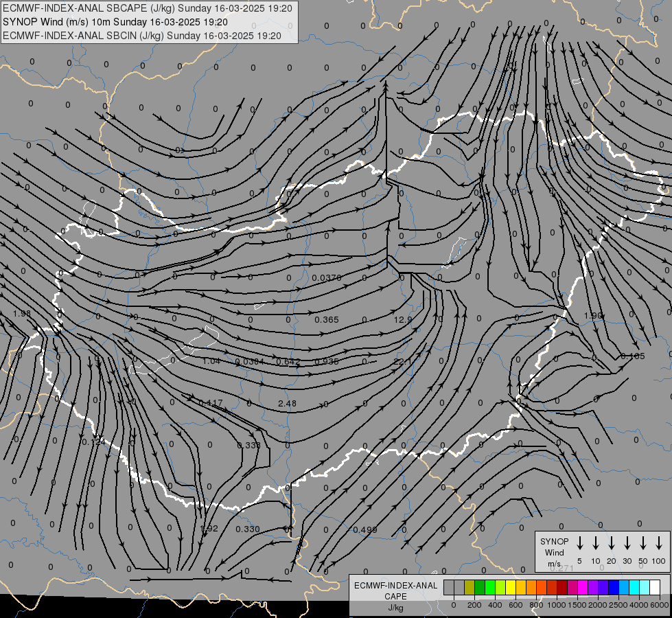Click the 400 tick label on CAPE scale
This screenshot has height=618, width=672.
tap(495, 605)
